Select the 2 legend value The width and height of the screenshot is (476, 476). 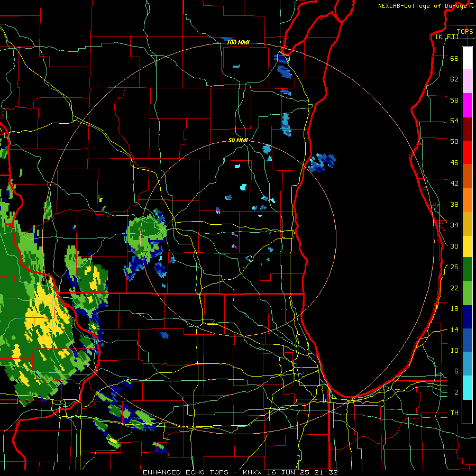coord(456,392)
